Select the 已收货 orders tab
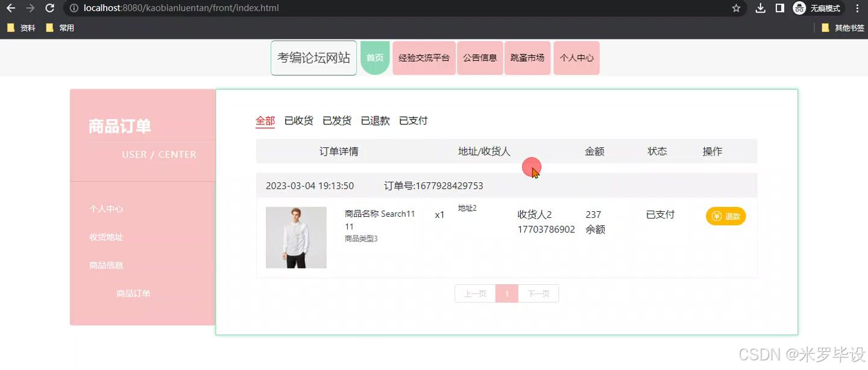Viewport: 868px width, 370px height. pos(299,121)
